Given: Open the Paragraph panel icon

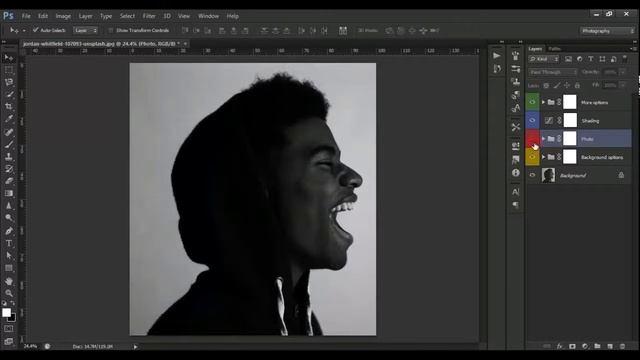Looking at the screenshot, I should tap(516, 204).
